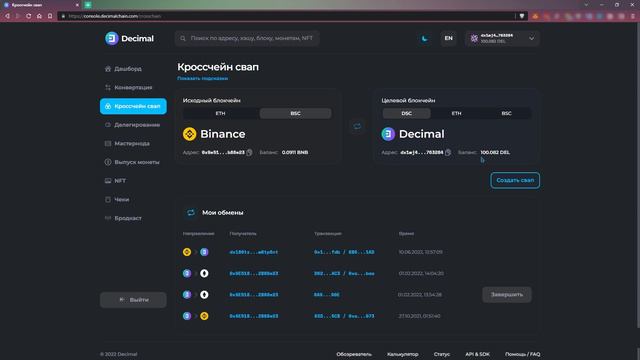Open Обозреватель in the footer

[x=354, y=354]
